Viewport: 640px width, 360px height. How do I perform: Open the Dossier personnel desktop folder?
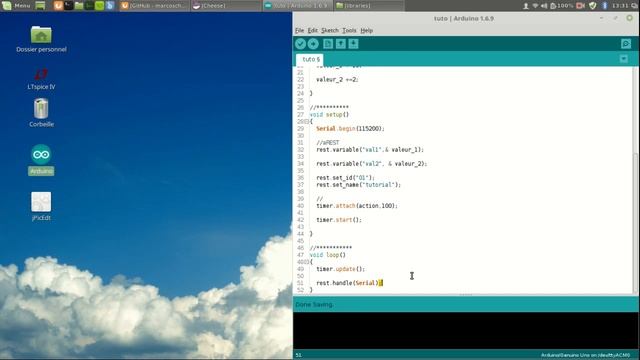tap(41, 39)
